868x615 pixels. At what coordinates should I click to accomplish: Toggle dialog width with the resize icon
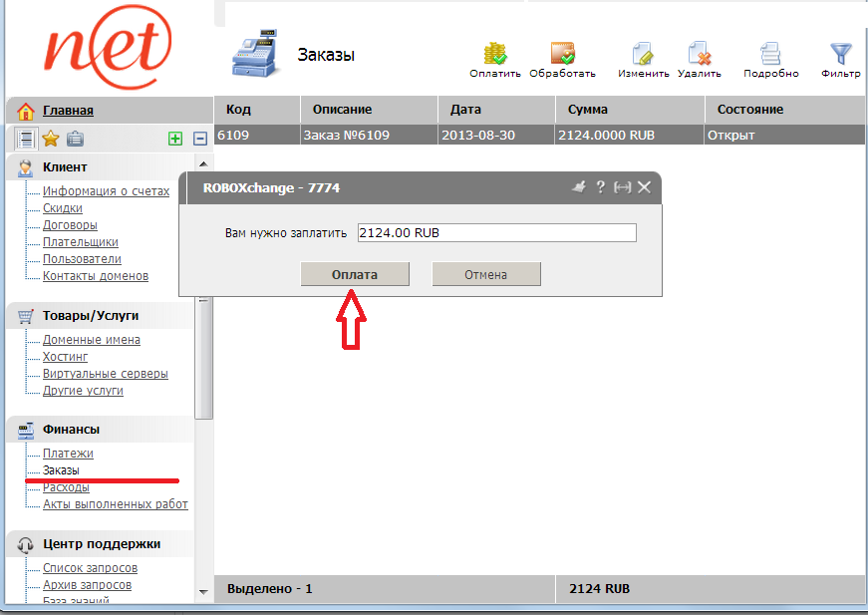tap(623, 186)
